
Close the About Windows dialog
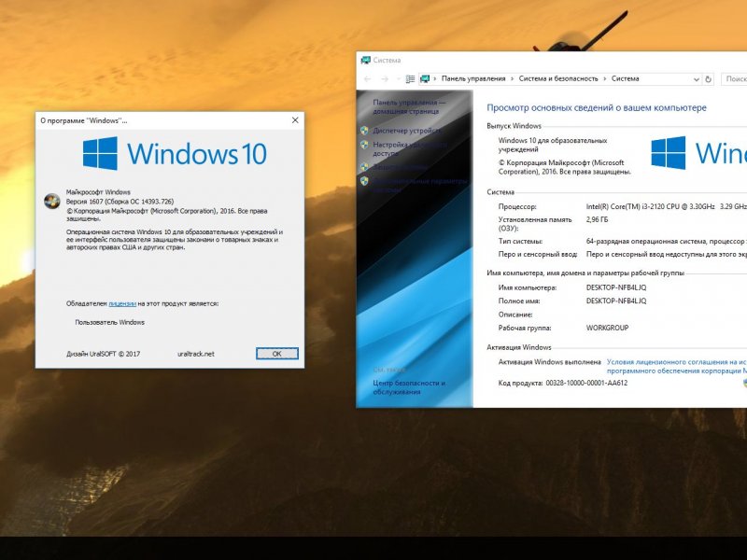tap(295, 120)
